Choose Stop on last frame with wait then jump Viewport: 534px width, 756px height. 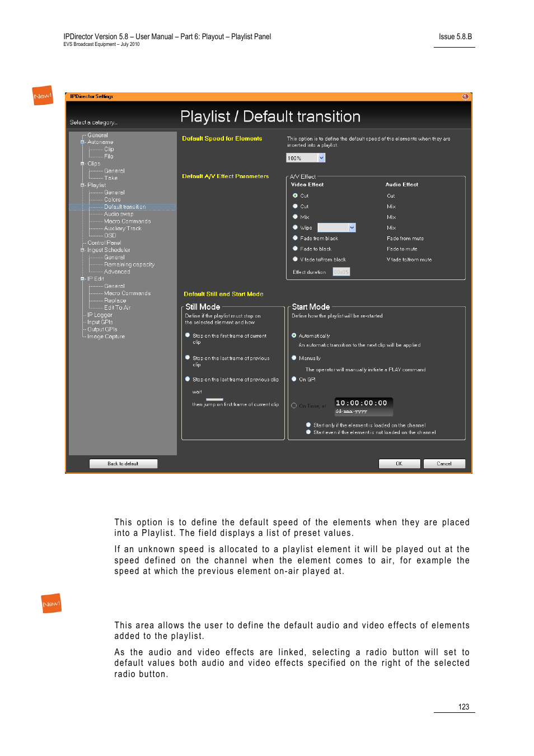pos(188,379)
